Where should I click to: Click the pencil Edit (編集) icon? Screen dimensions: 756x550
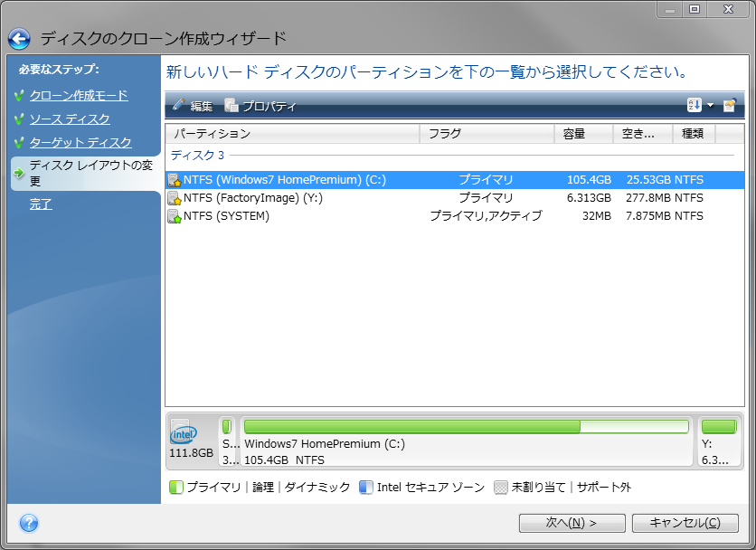click(x=179, y=105)
